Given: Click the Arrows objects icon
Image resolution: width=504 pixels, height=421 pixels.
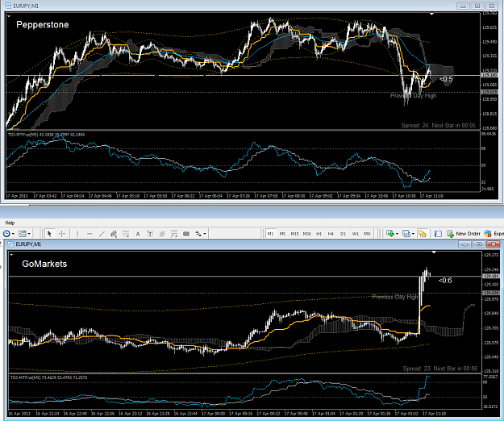Looking at the screenshot, I should pos(198,234).
